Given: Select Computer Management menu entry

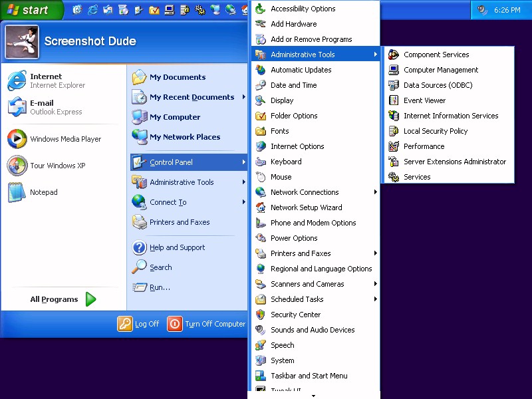Looking at the screenshot, I should (440, 70).
